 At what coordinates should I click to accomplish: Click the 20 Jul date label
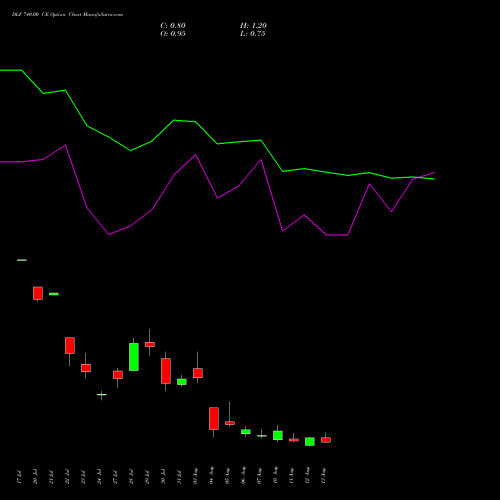(35, 477)
